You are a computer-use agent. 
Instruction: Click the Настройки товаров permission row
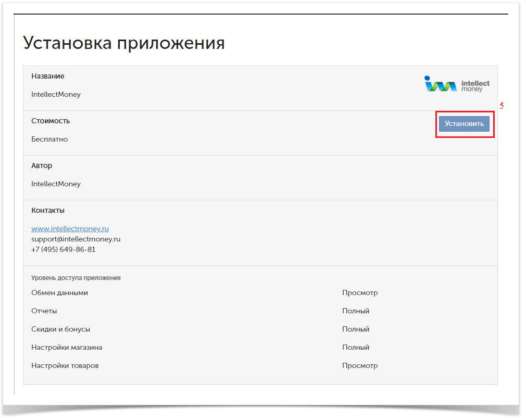point(260,366)
